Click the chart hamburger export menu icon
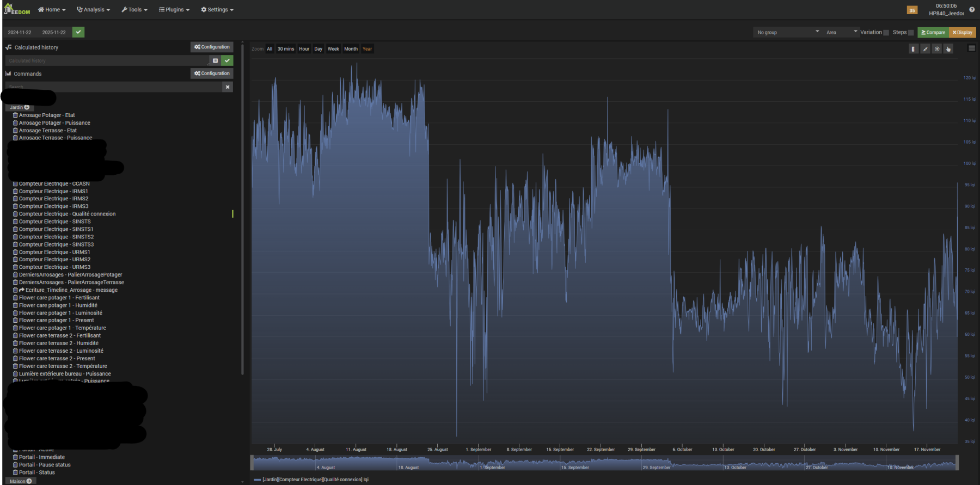980x485 pixels. pyautogui.click(x=971, y=48)
